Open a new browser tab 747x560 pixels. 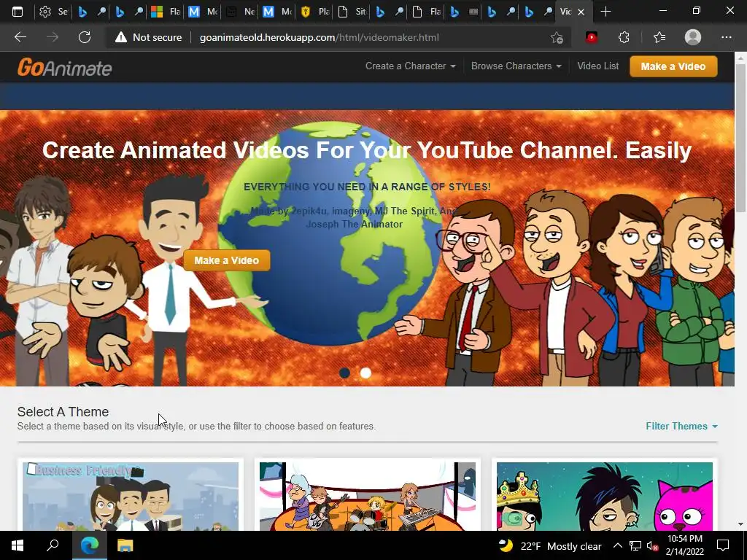605,12
